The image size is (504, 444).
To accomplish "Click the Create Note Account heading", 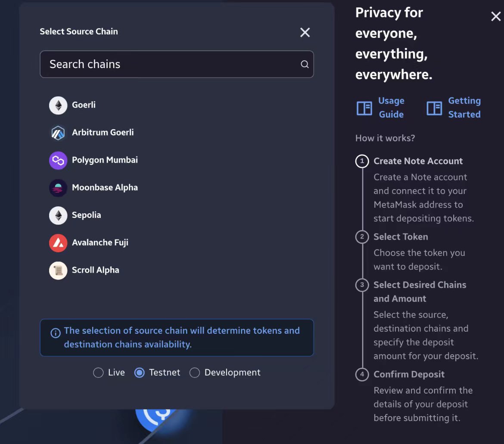I will pyautogui.click(x=418, y=161).
